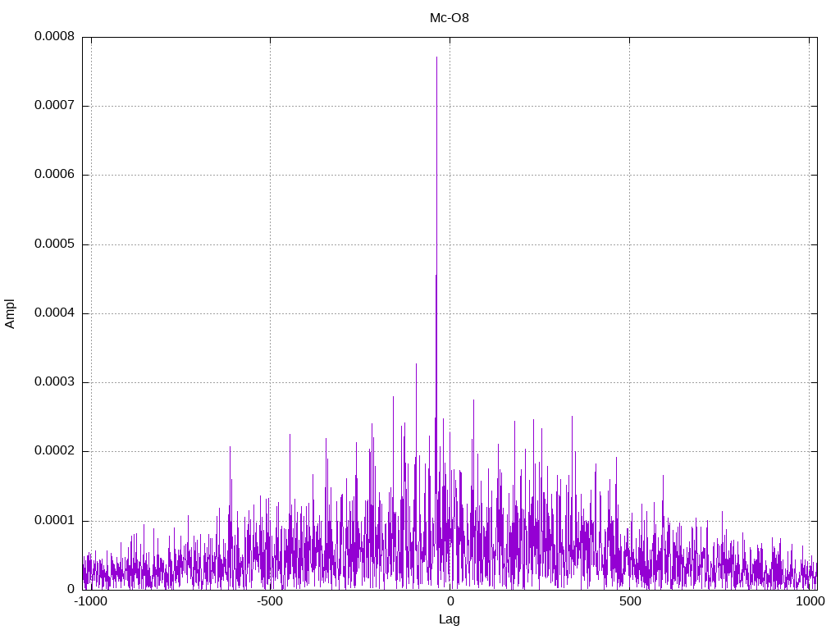Select the 0.0004 y-axis tick label
Viewport: 840px width, 630px height.
pos(54,313)
